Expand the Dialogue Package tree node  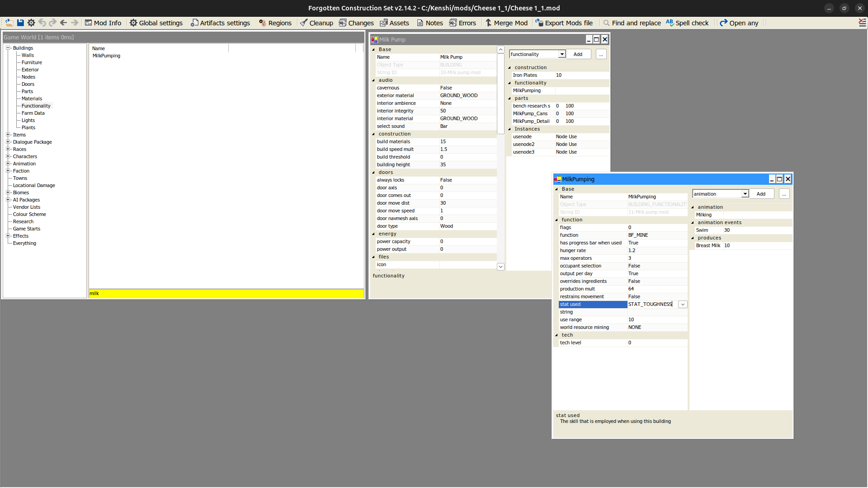(x=8, y=142)
